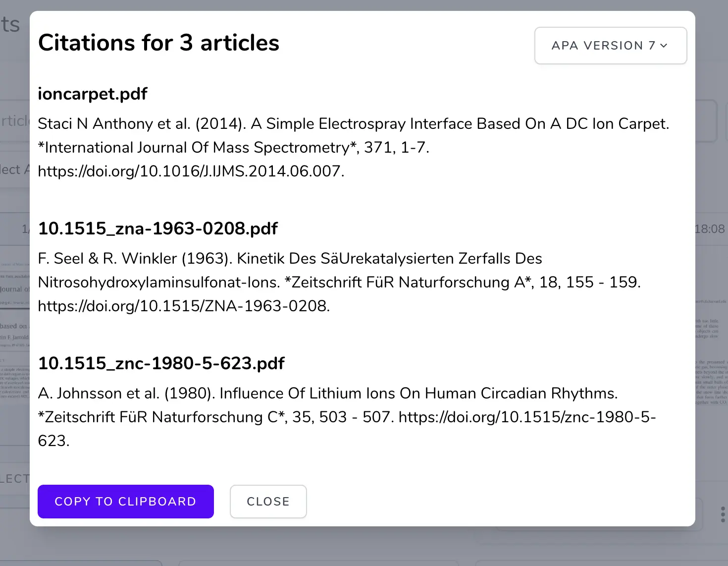Click the 'Citations for 3 articles' heading
728x566 pixels.
159,43
